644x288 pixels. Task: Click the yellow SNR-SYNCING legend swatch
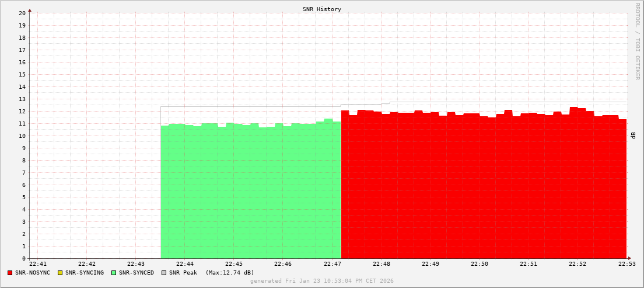(x=60, y=273)
